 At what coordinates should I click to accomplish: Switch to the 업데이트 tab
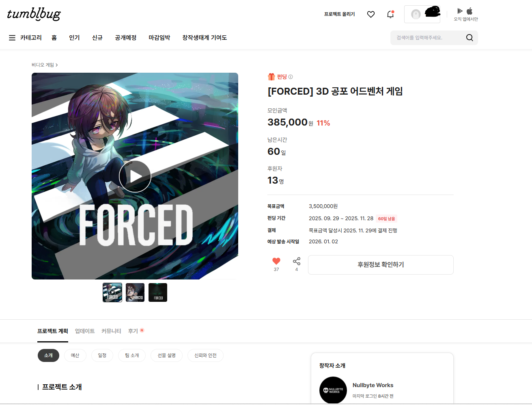pyautogui.click(x=85, y=331)
